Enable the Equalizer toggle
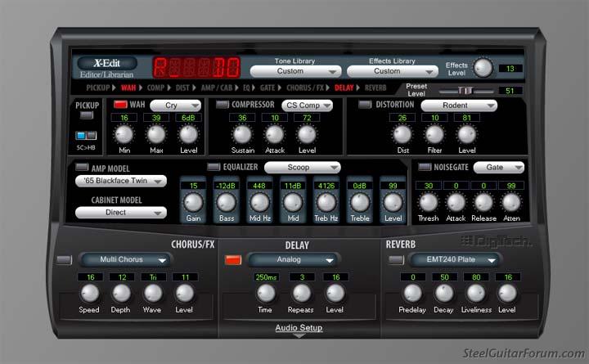589x364 pixels. [214, 167]
